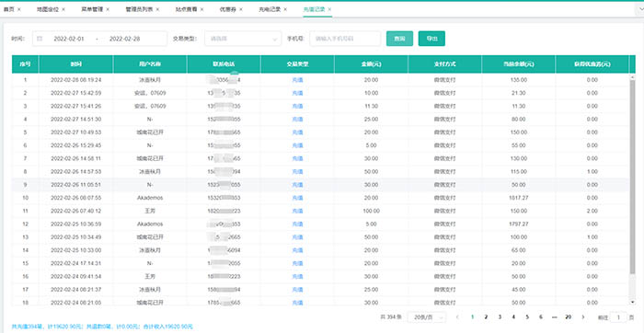Viewport: 644px width, 333px height.
Task: Click the blue recharge summary text at the bottom
Action: (102, 327)
